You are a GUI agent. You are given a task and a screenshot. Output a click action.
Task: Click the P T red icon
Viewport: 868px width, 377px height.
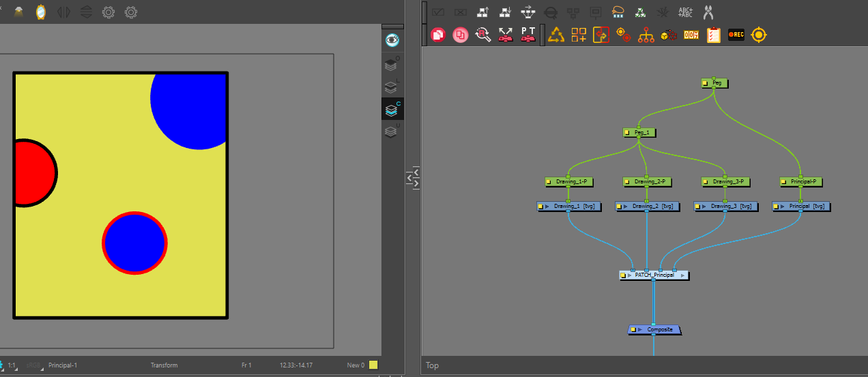click(x=528, y=35)
